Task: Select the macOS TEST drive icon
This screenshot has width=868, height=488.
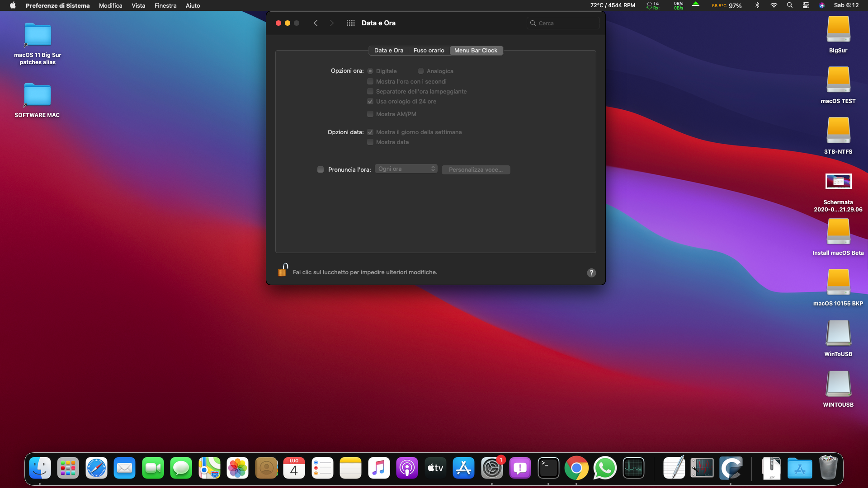Action: (838, 80)
